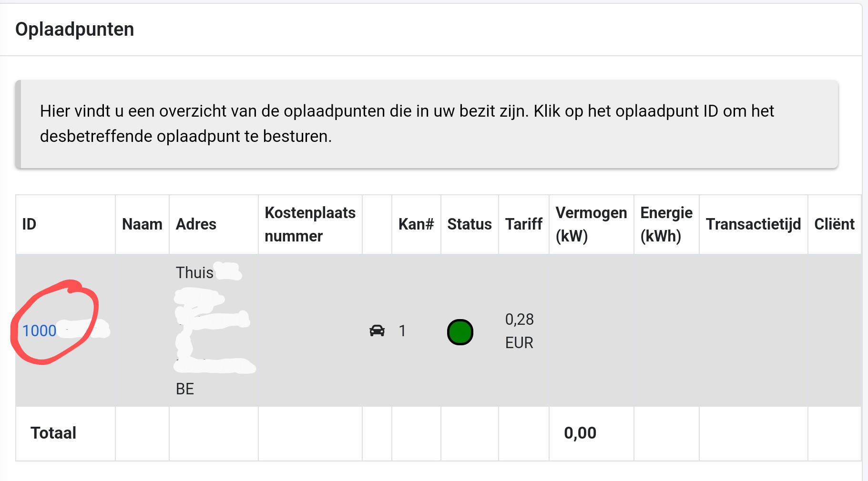Click the Tariff column header
The width and height of the screenshot is (868, 481).
click(524, 224)
